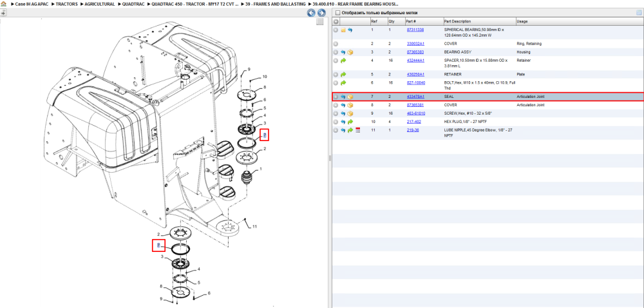
Task: Click the box icon on the SCREW row
Action: tap(350, 113)
